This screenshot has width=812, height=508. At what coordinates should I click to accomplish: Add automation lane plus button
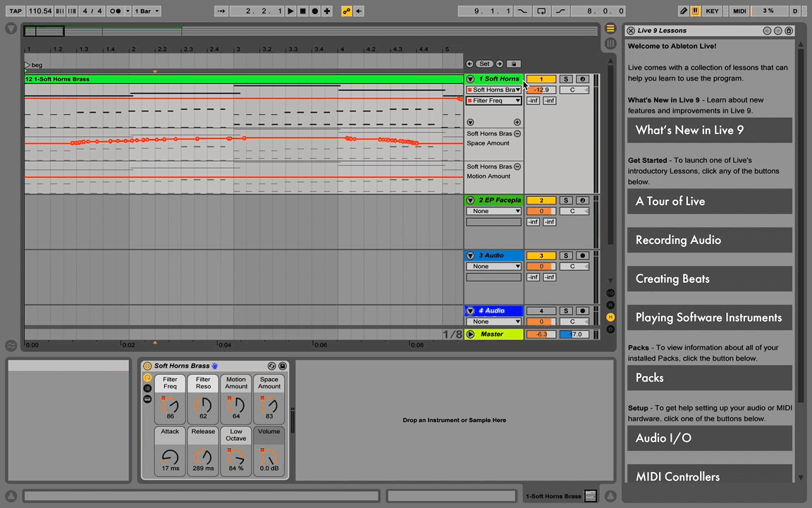click(517, 122)
